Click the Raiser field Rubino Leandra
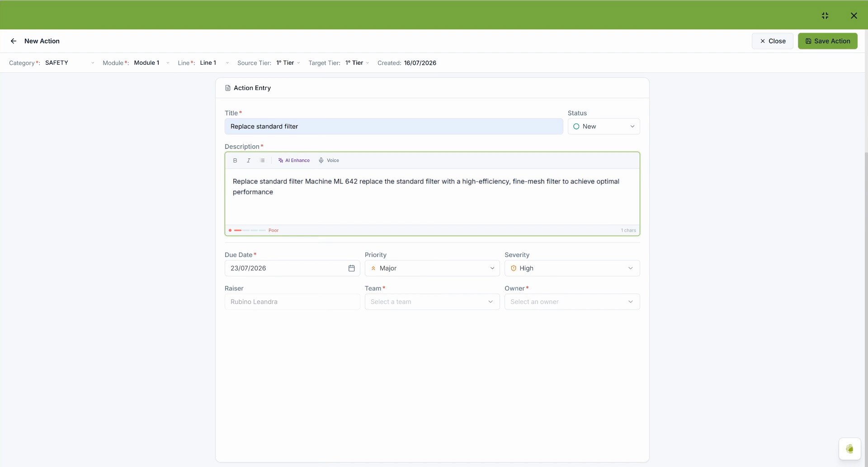Viewport: 868px width, 467px height. [292, 302]
